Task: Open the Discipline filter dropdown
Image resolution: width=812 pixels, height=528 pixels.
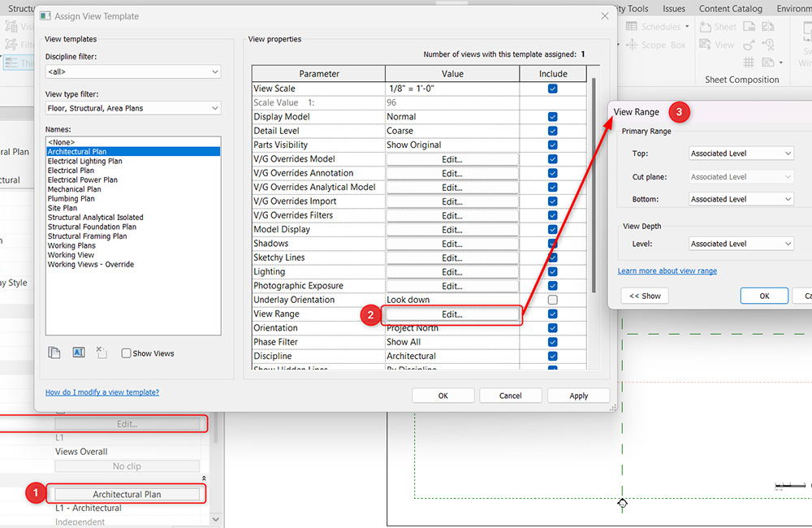Action: click(132, 72)
